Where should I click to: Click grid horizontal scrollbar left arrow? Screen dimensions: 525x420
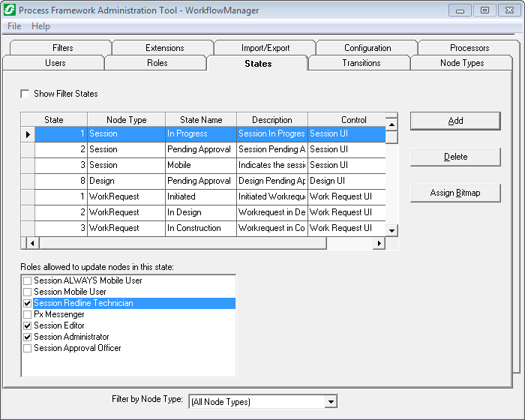pyautogui.click(x=31, y=243)
